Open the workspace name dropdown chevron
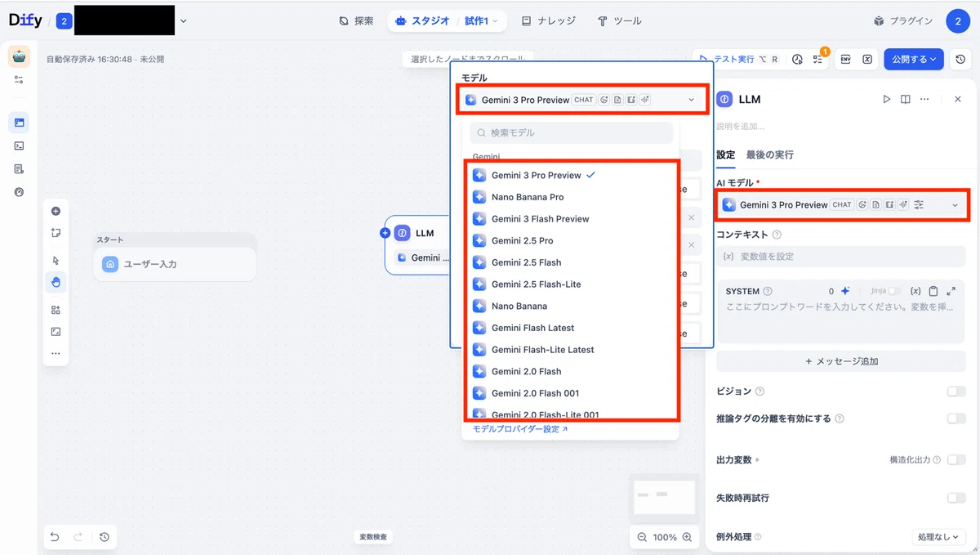This screenshot has height=555, width=980. pyautogui.click(x=183, y=21)
